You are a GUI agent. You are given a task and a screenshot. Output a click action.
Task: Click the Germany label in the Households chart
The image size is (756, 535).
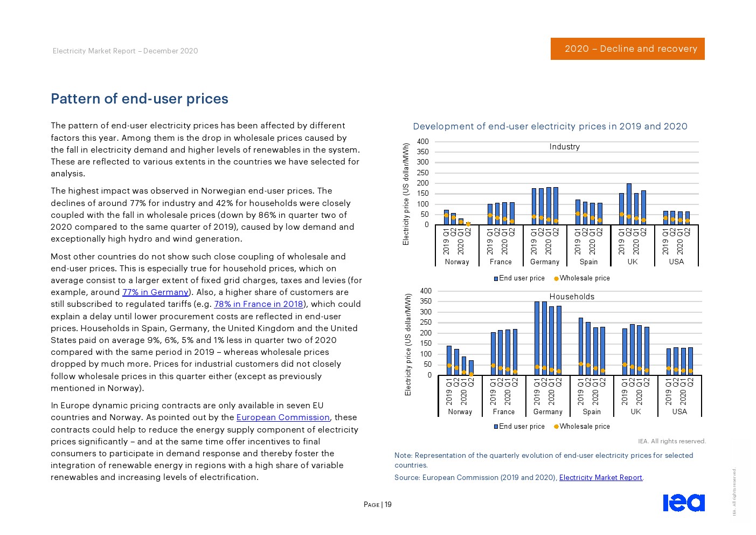click(x=548, y=411)
